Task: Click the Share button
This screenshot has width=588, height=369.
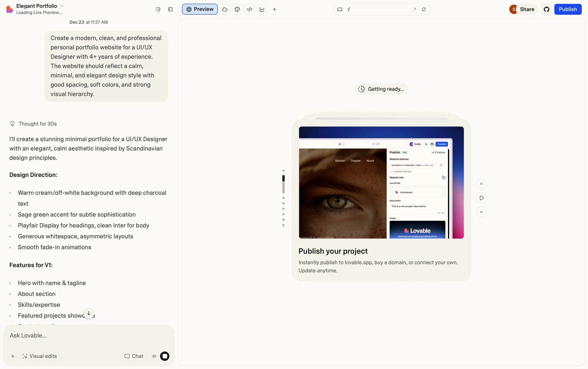Action: tap(527, 9)
